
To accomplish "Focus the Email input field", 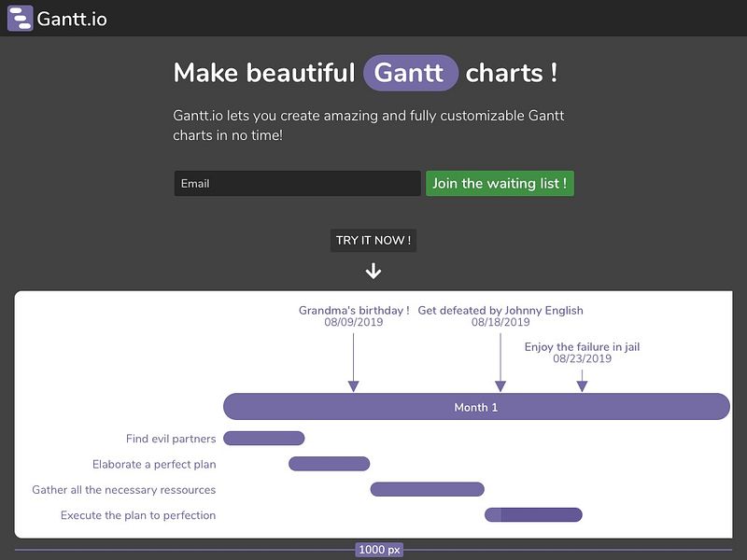I will click(x=297, y=183).
